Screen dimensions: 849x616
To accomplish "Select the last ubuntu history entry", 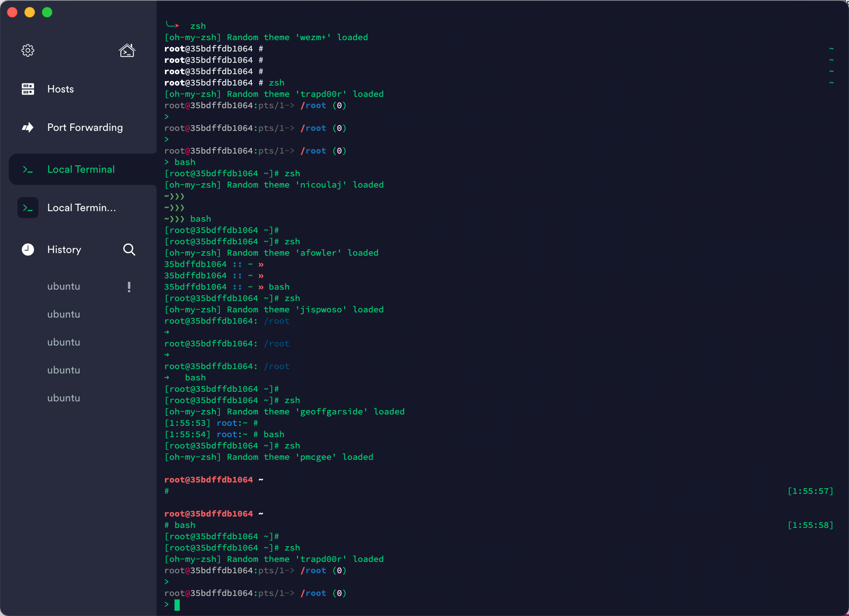I will (63, 398).
